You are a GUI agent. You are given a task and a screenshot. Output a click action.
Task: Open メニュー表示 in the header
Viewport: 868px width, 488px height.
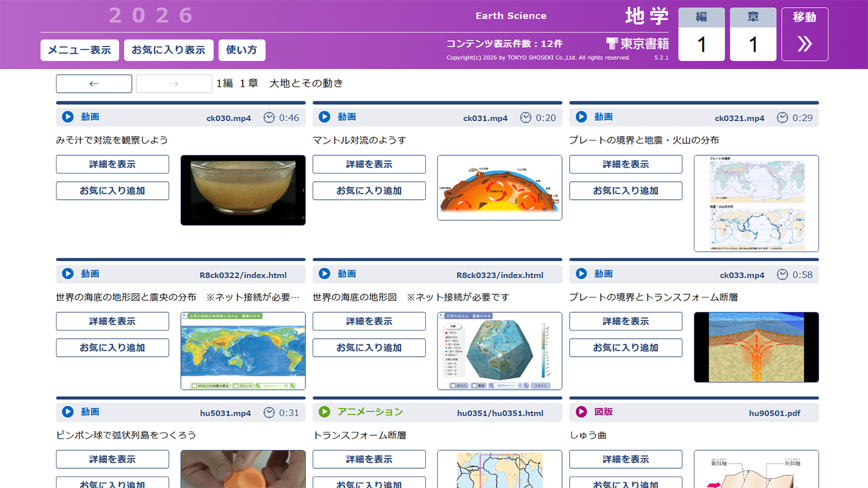(x=79, y=50)
